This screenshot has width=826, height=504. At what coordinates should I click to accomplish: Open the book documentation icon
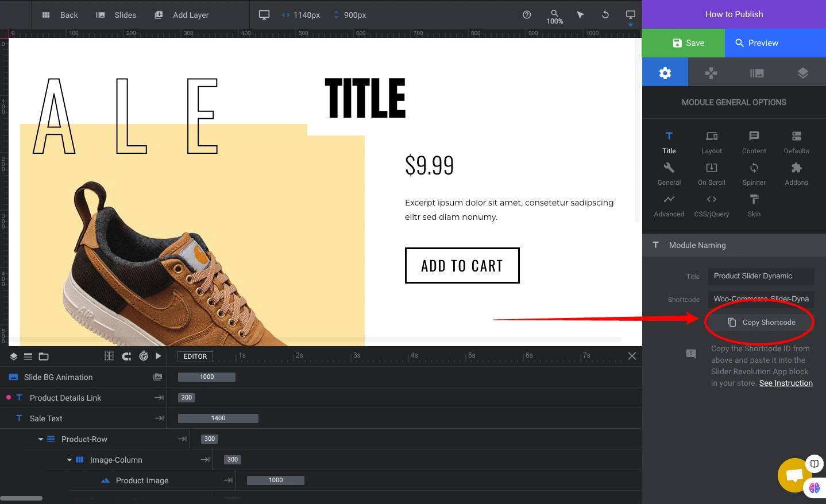pyautogui.click(x=815, y=463)
